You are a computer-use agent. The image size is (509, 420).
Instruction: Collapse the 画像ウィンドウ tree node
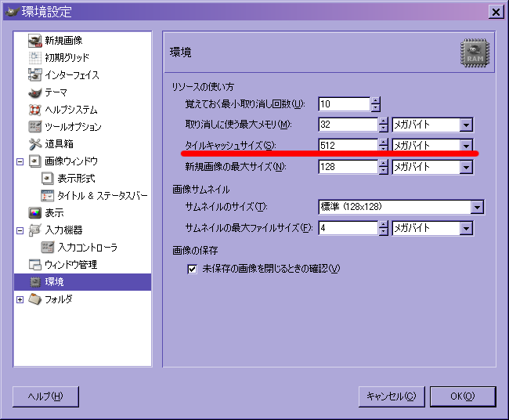click(x=20, y=161)
